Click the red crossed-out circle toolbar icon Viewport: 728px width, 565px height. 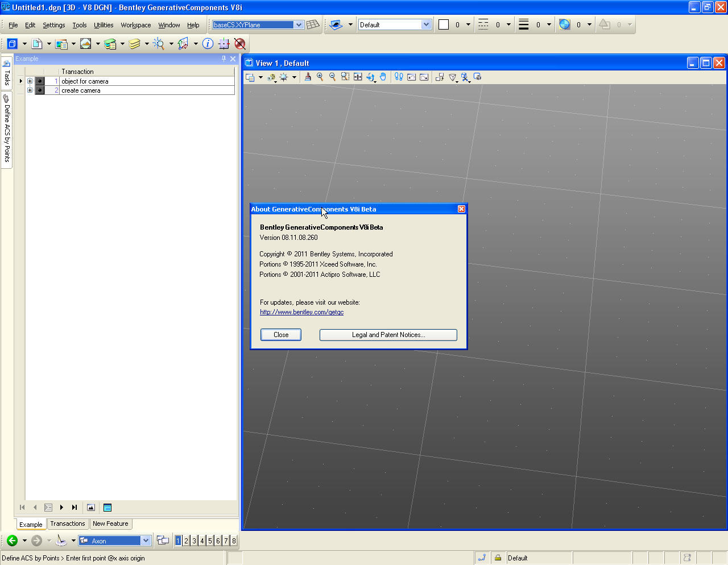pyautogui.click(x=240, y=44)
